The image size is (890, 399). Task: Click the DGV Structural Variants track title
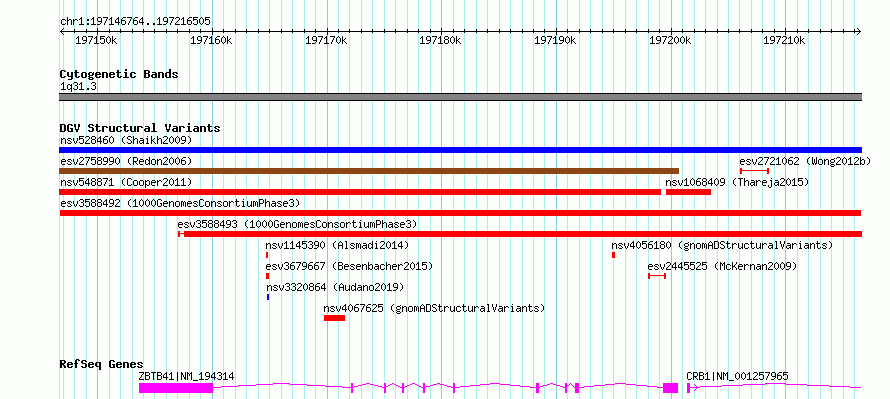(x=140, y=128)
